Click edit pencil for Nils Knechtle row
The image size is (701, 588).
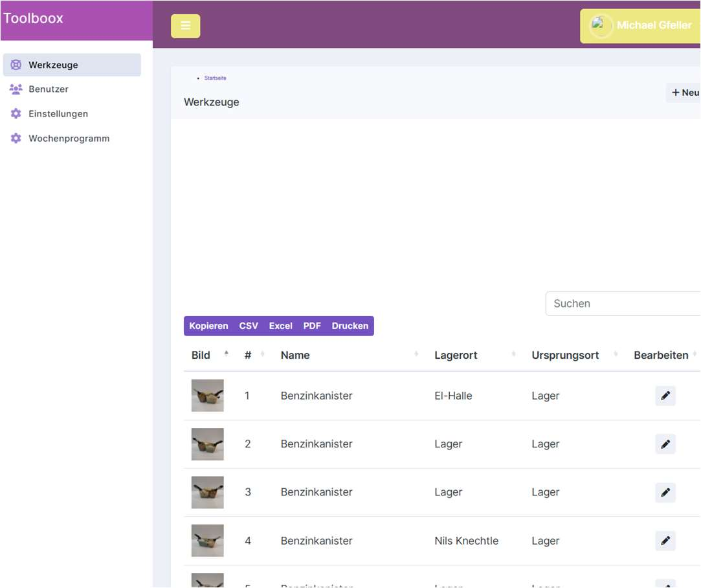[x=665, y=541]
